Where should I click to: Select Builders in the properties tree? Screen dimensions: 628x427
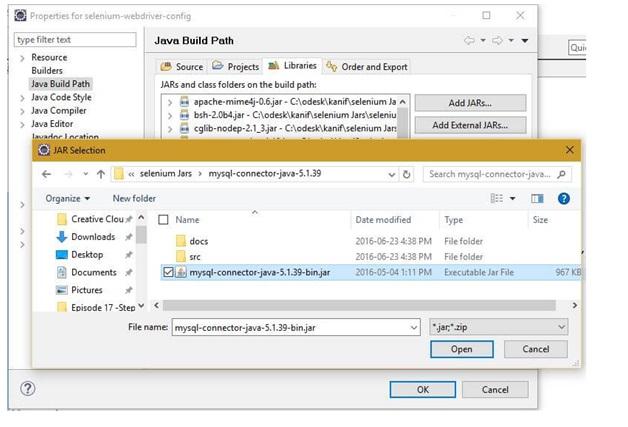click(47, 70)
